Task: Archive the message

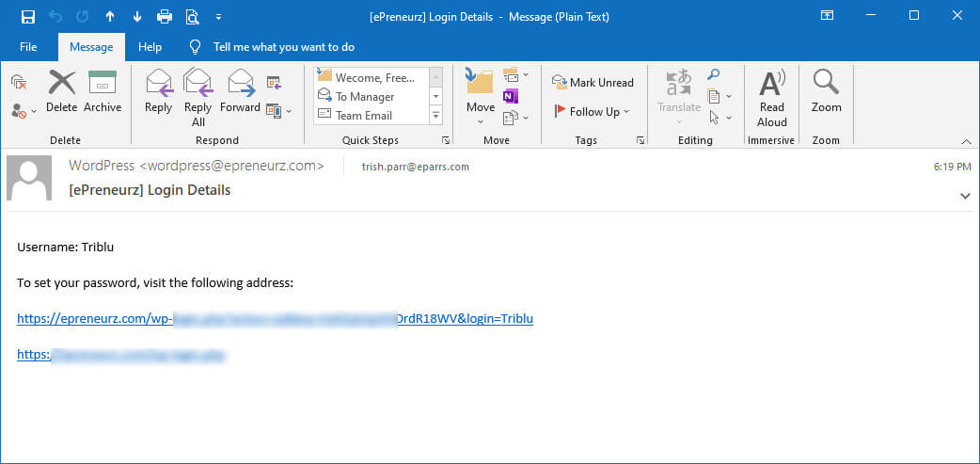Action: coord(103,92)
